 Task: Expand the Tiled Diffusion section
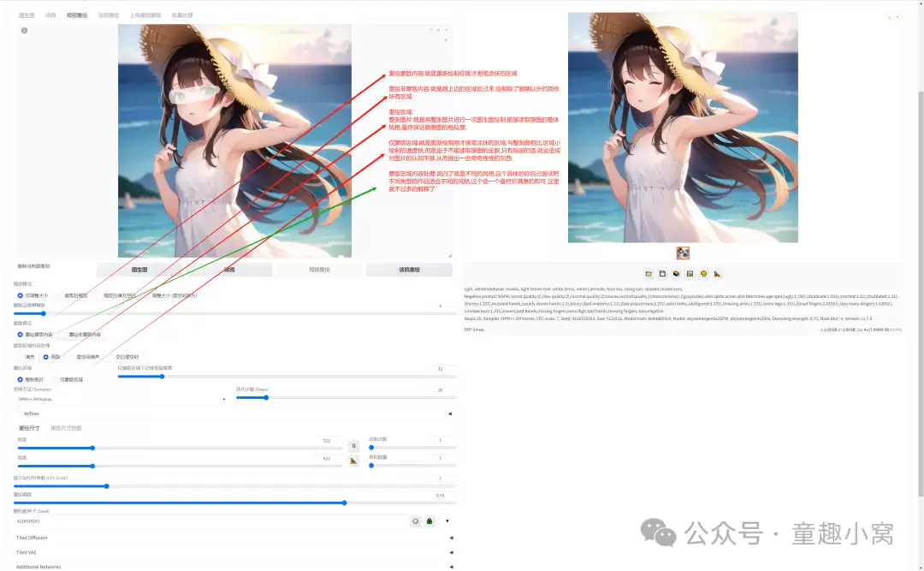click(x=234, y=538)
